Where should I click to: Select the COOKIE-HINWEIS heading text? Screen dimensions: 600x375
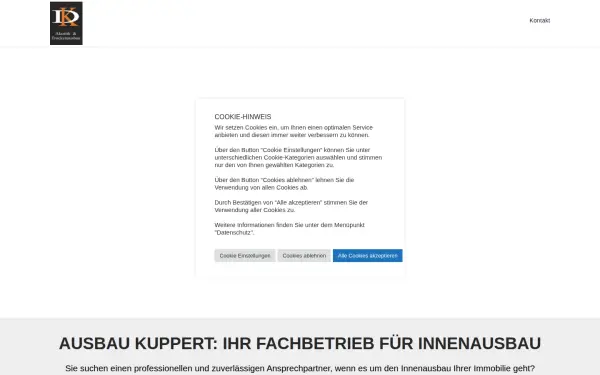(x=243, y=117)
